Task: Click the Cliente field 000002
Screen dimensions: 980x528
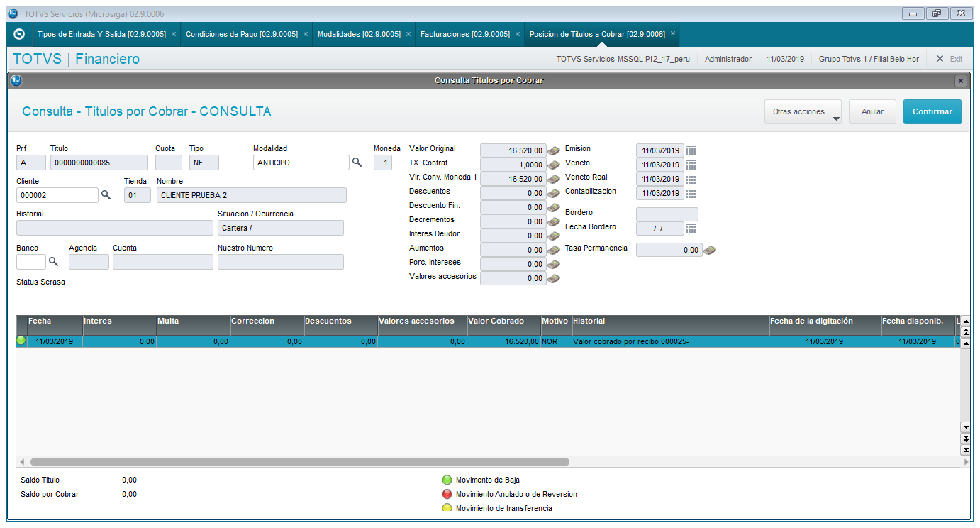Action: tap(57, 195)
